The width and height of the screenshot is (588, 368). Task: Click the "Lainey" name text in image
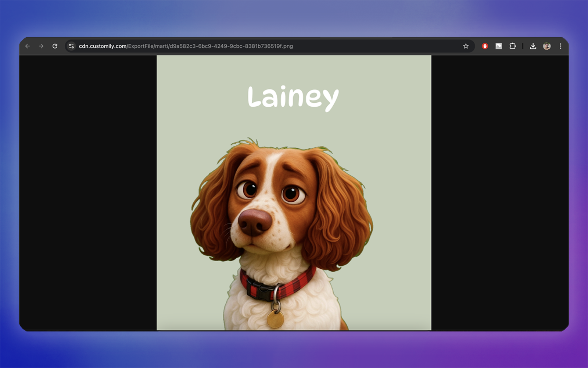293,97
